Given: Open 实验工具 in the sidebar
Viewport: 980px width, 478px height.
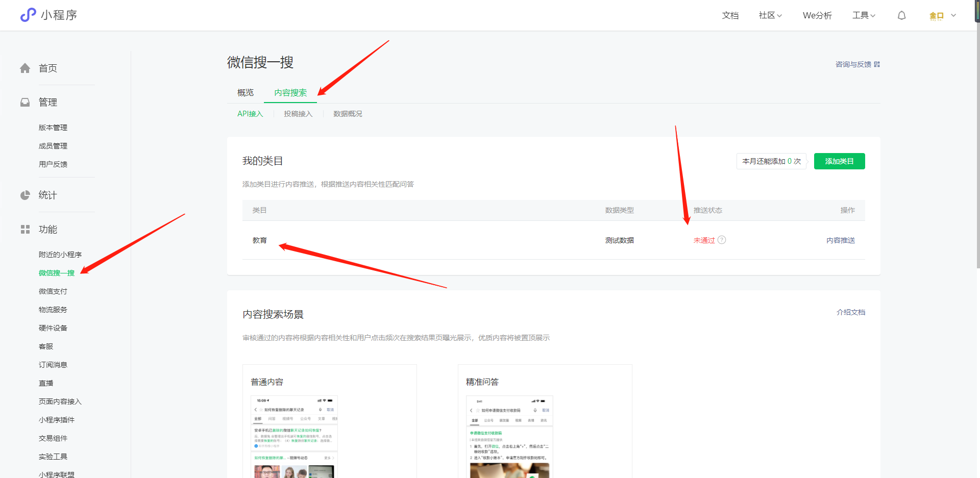Looking at the screenshot, I should (x=53, y=457).
